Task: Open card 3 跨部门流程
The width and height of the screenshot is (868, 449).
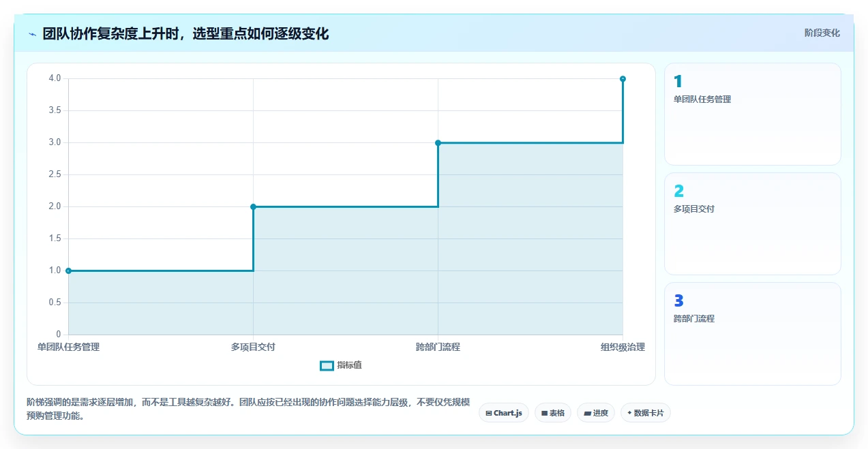Action: pyautogui.click(x=752, y=333)
